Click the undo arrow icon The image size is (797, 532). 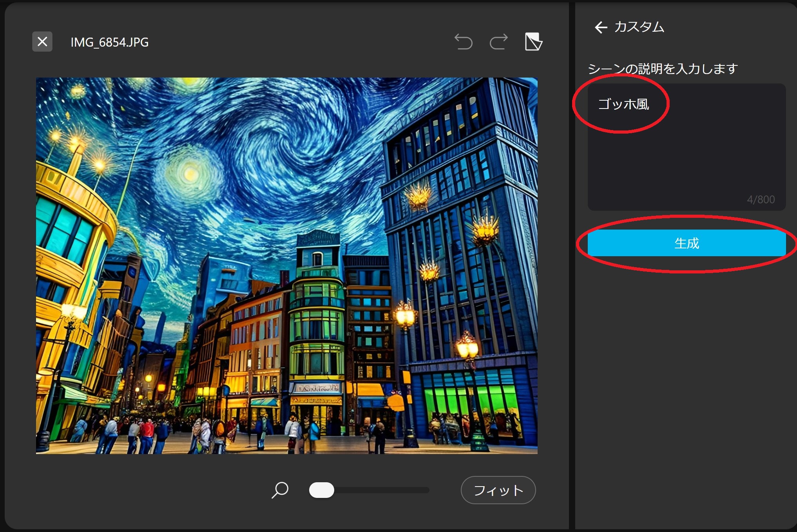463,42
